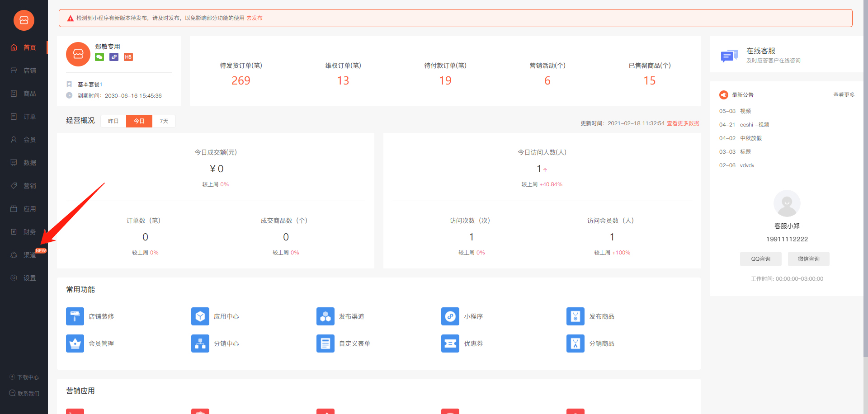Click 查看更多数据 link
The height and width of the screenshot is (414, 868).
click(x=683, y=123)
